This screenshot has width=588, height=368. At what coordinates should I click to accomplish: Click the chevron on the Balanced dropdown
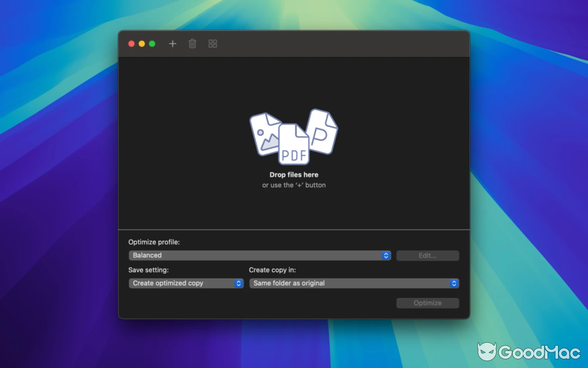[386, 255]
